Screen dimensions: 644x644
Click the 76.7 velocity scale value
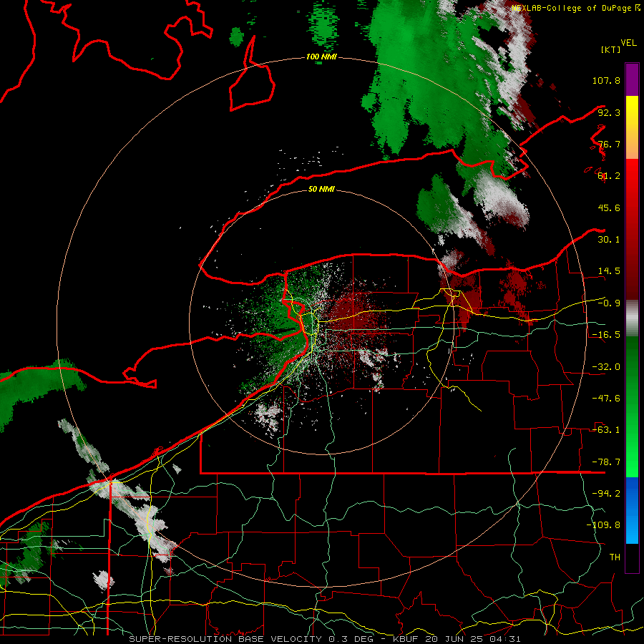[609, 144]
